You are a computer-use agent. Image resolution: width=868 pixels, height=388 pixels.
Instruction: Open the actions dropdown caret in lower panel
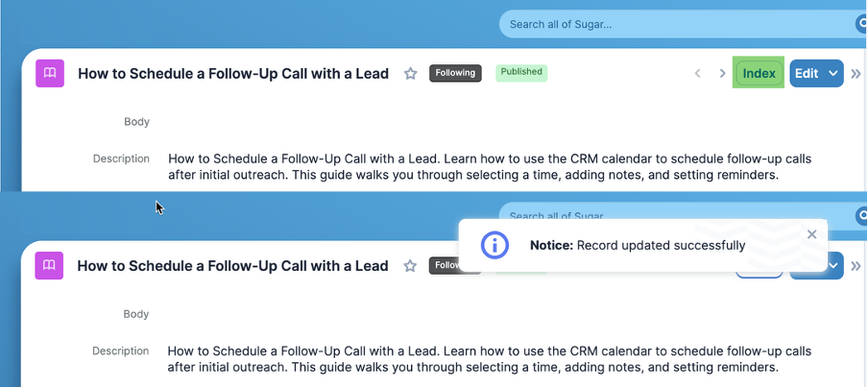834,266
